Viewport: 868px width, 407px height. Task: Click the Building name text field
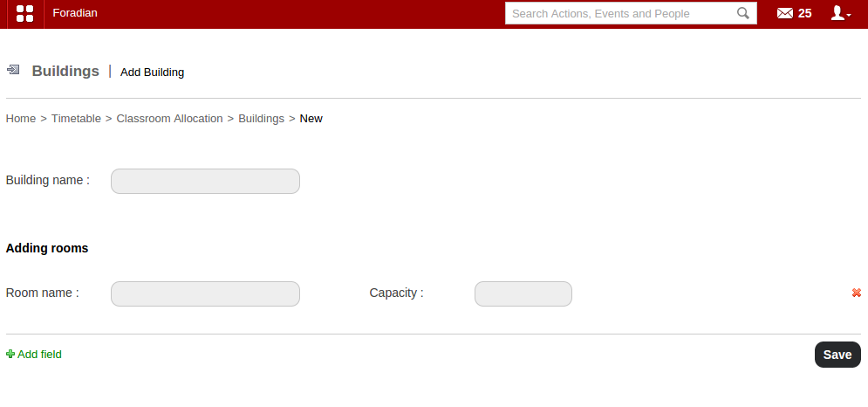(x=205, y=181)
